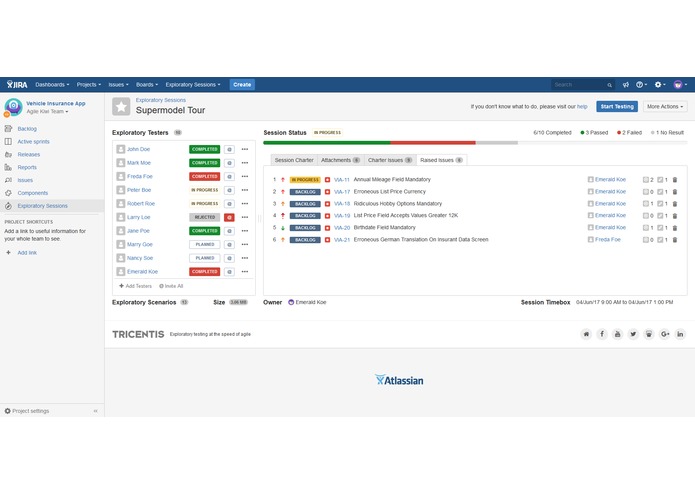Open the ellipsis menu for Emerald Koe
The height and width of the screenshot is (494, 695).
coord(245,272)
